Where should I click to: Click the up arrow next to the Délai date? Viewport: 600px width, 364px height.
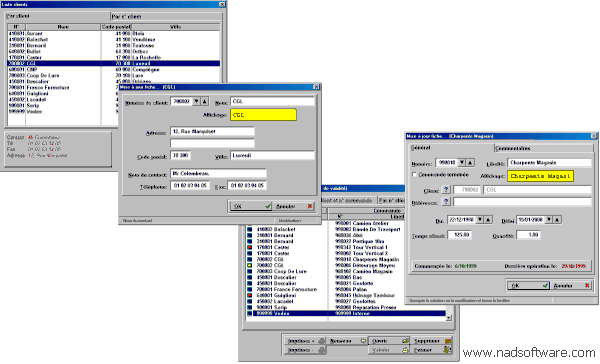click(557, 220)
